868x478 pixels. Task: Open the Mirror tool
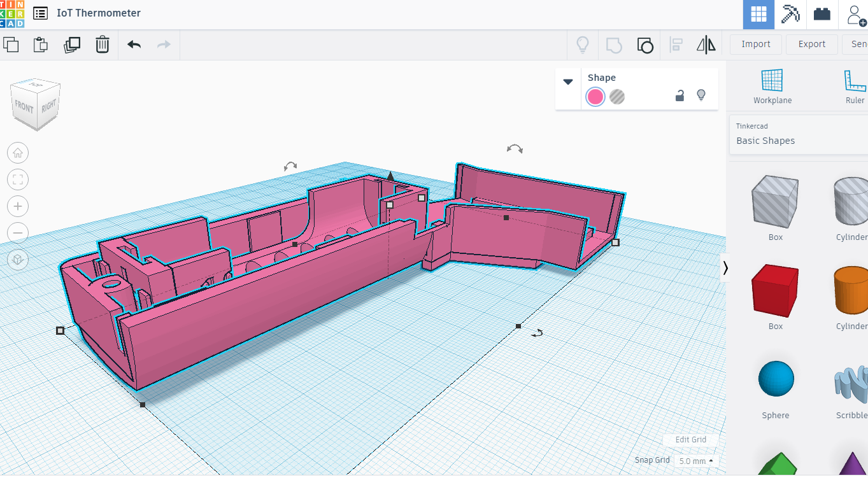(x=706, y=45)
